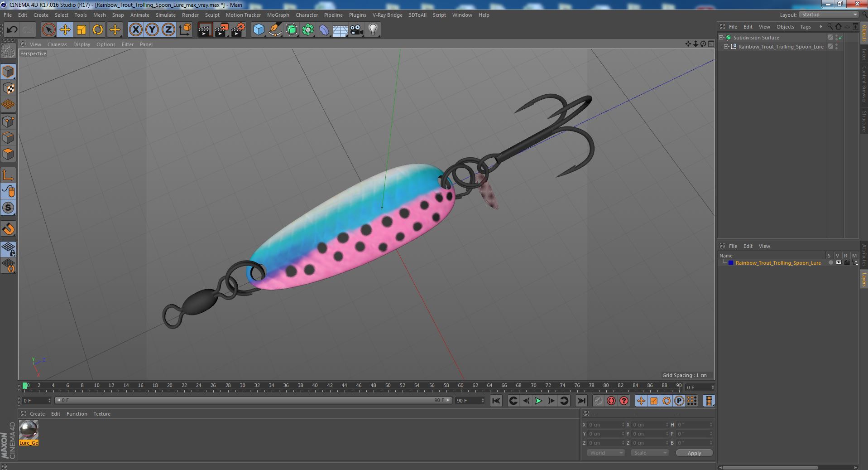The height and width of the screenshot is (470, 868).
Task: Add a Floor environment object
Action: [x=340, y=30]
